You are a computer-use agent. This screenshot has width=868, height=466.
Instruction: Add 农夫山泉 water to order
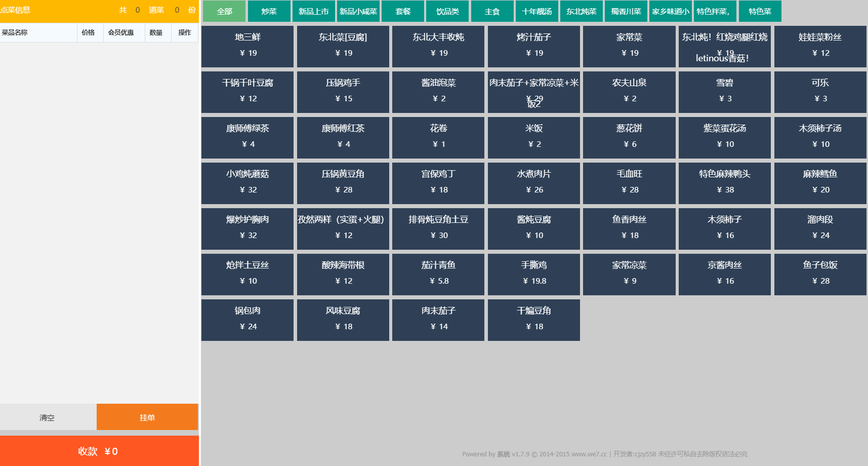pyautogui.click(x=629, y=92)
